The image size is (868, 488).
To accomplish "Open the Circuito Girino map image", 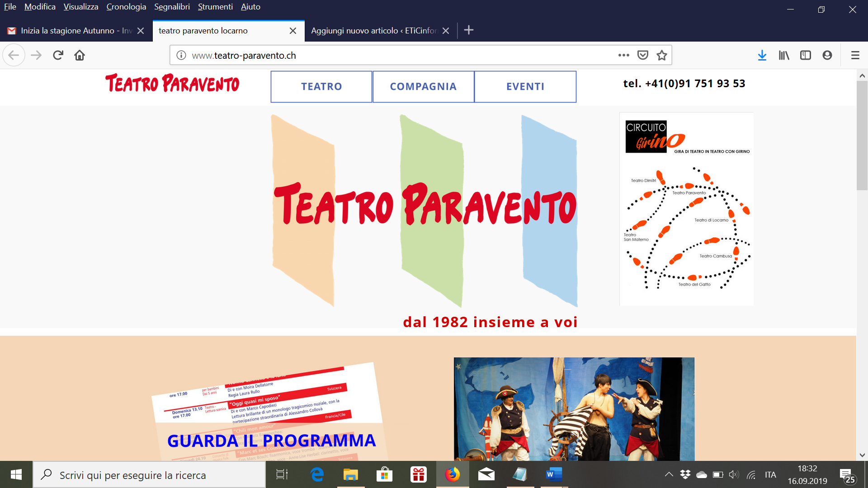I will [x=686, y=209].
